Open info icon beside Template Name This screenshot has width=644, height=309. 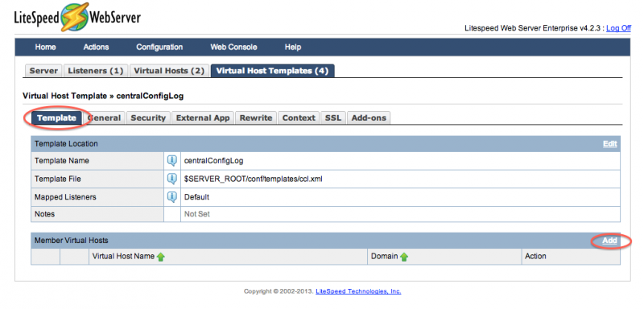tap(172, 160)
